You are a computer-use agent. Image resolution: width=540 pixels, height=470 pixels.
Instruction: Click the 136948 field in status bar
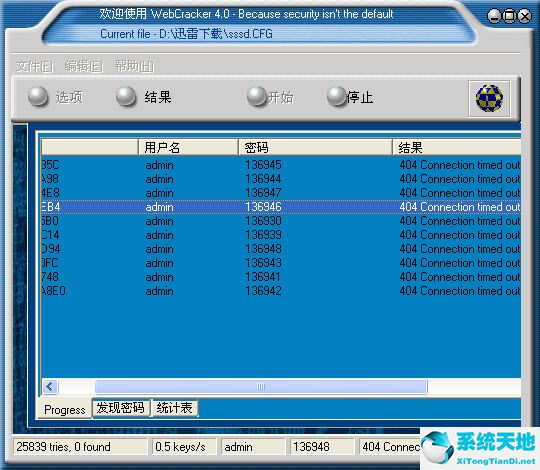[322, 447]
